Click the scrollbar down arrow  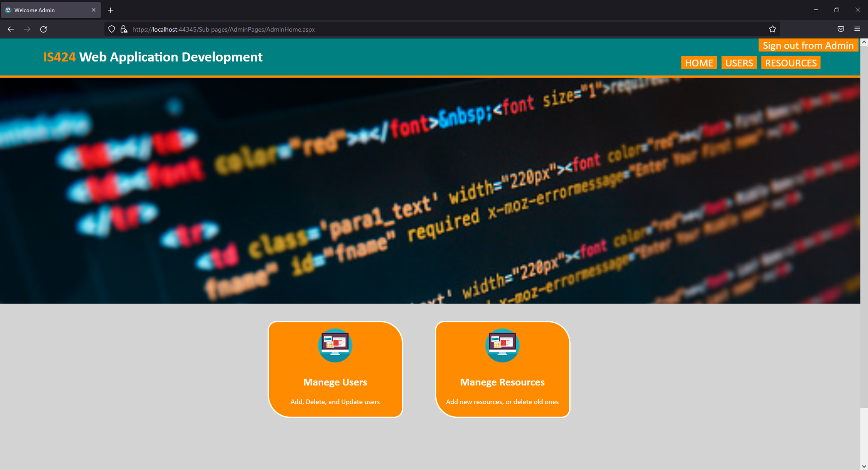coord(864,466)
